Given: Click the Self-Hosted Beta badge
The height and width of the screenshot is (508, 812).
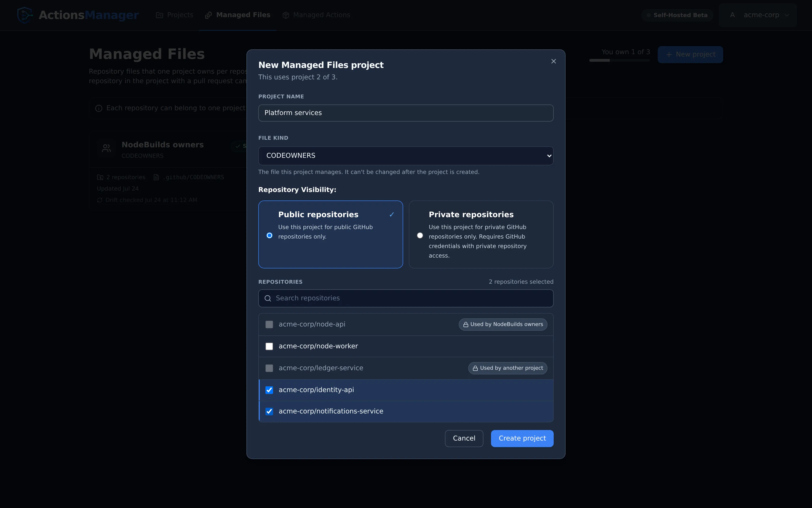Looking at the screenshot, I should [677, 15].
